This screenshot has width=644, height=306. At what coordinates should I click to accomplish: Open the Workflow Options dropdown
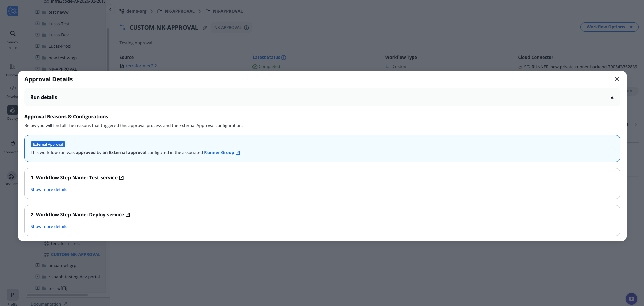click(x=609, y=27)
